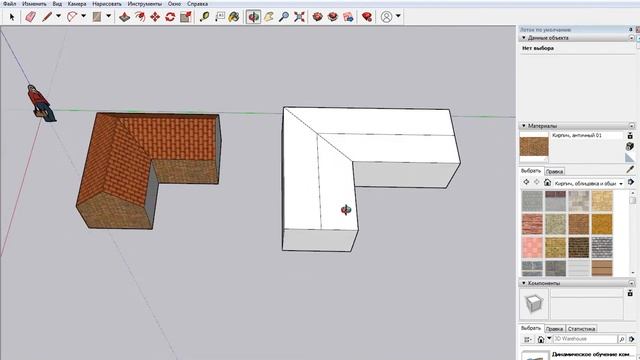Viewport: 640px width, 360px height.
Task: Click the component preview cube thumbnail
Action: pyautogui.click(x=534, y=304)
